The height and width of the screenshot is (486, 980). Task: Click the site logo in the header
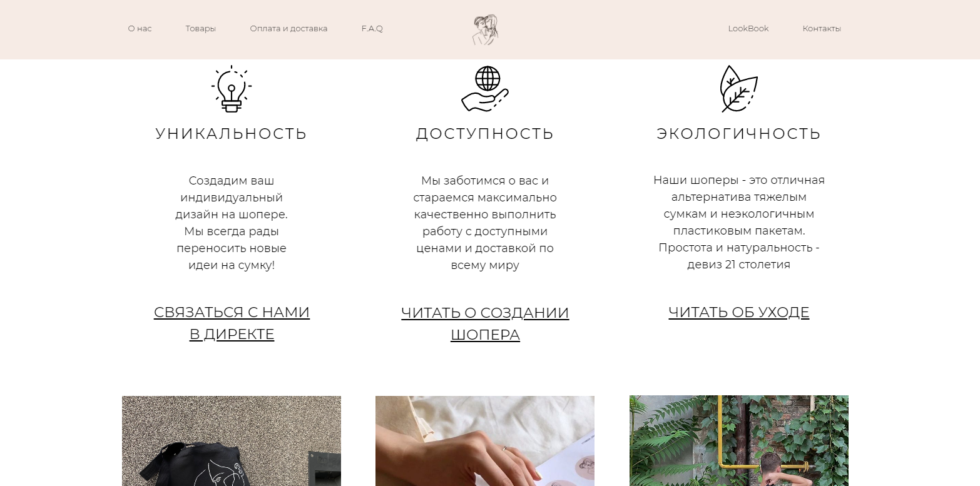coord(485,29)
